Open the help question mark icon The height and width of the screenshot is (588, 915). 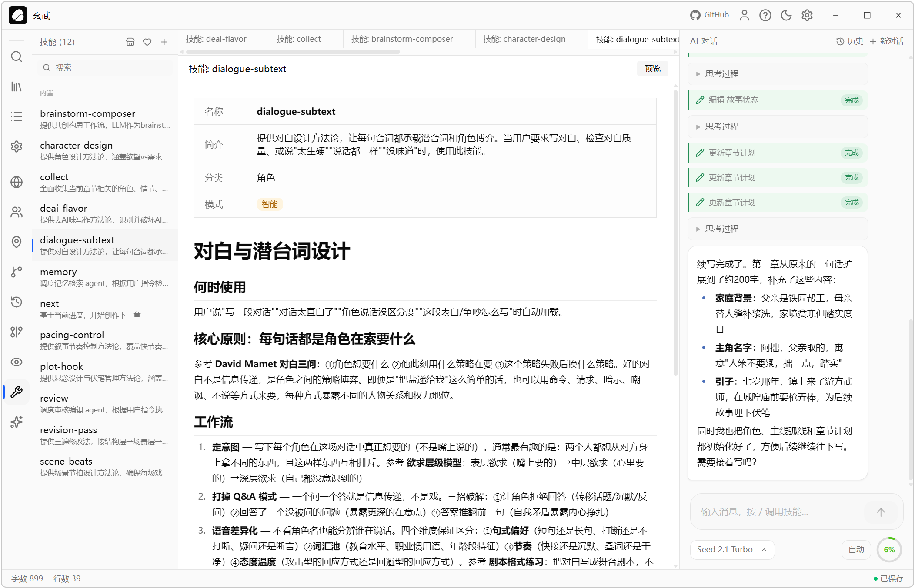tap(765, 15)
